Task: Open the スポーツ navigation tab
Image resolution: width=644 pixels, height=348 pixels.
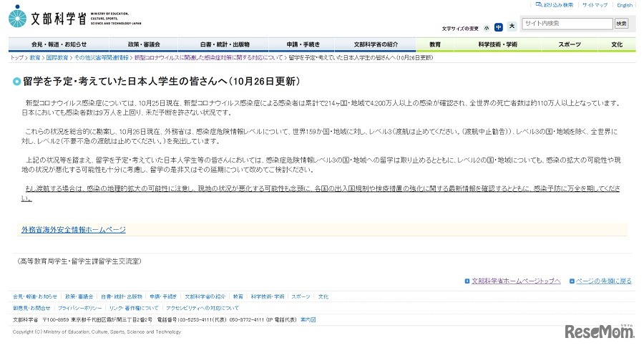Action: (570, 44)
